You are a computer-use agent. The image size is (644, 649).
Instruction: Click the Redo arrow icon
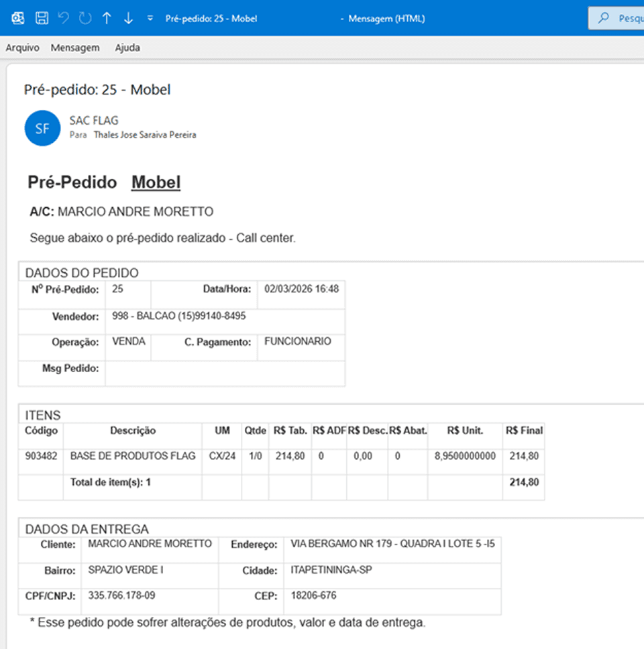click(x=85, y=18)
